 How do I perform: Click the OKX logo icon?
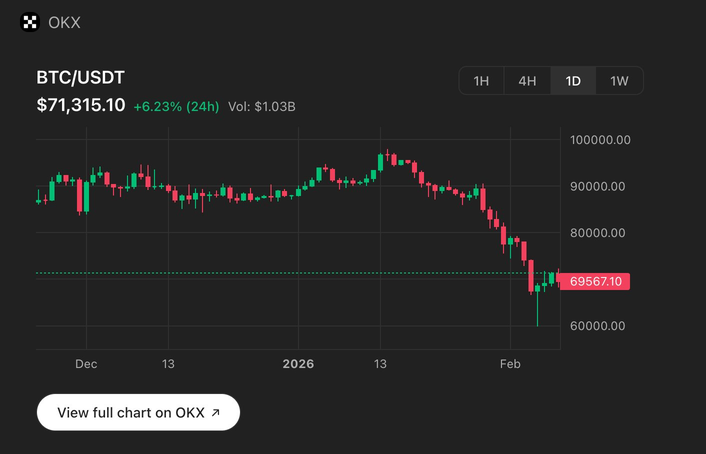pos(30,22)
